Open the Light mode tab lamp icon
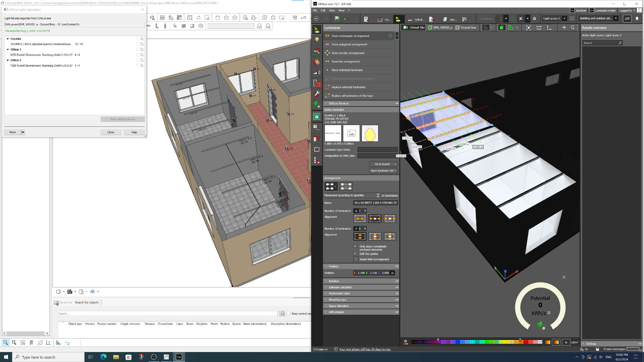The width and height of the screenshot is (644, 362). (398, 19)
